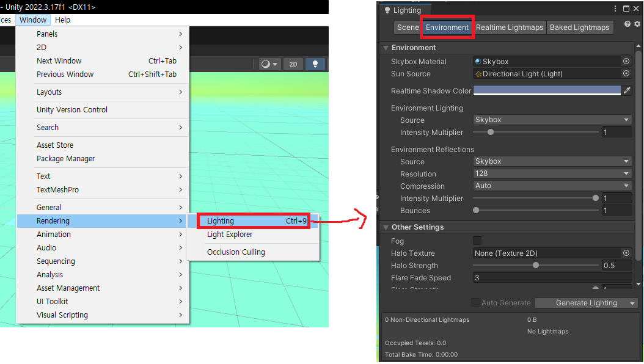The width and height of the screenshot is (644, 364).
Task: Open the Realtime Shadow Color swatch
Action: 547,90
